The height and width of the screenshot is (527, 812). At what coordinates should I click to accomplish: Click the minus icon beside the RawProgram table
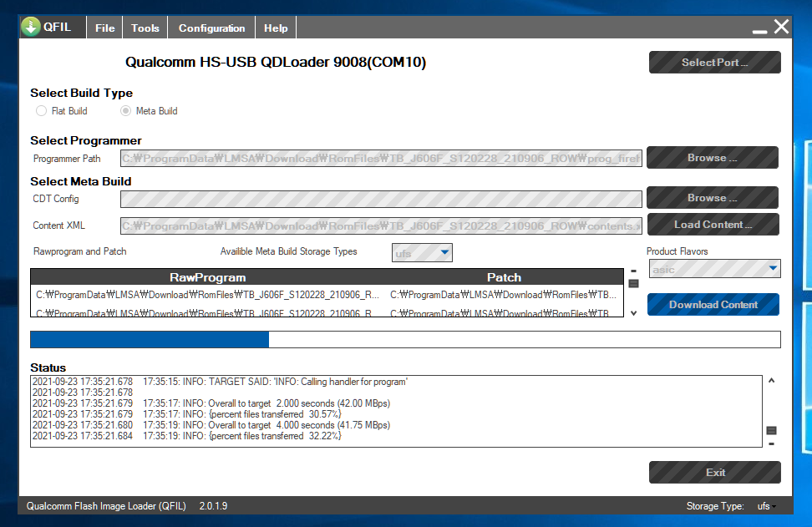[633, 271]
